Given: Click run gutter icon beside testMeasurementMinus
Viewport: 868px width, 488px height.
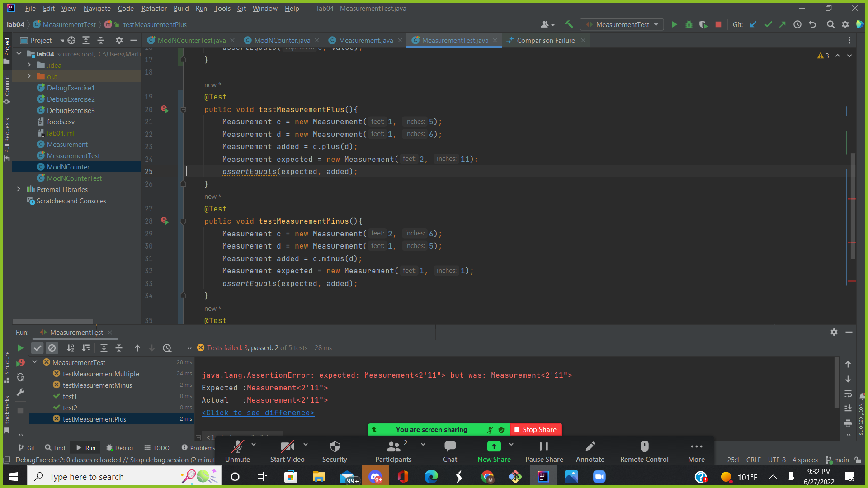Looking at the screenshot, I should (165, 221).
